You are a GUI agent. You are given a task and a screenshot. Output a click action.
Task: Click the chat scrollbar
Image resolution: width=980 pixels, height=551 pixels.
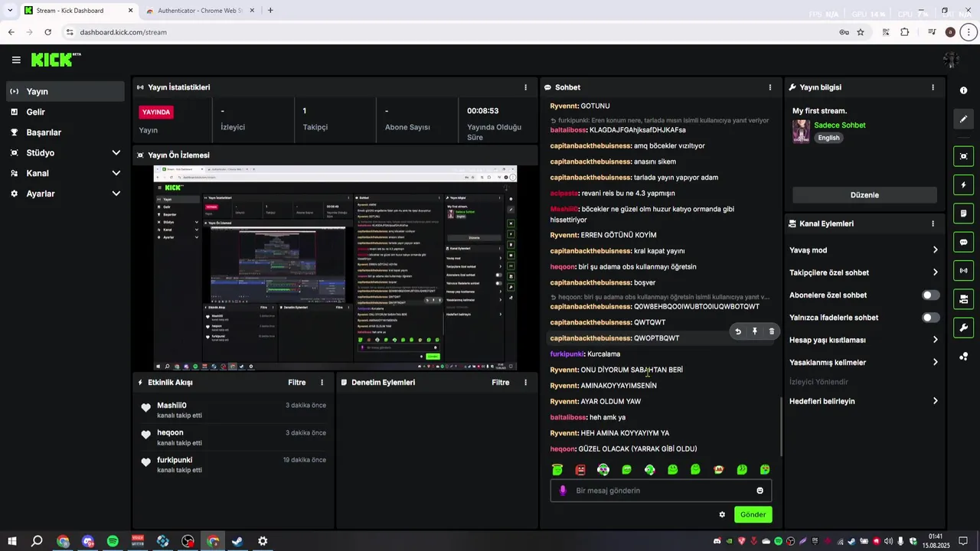pos(782,426)
